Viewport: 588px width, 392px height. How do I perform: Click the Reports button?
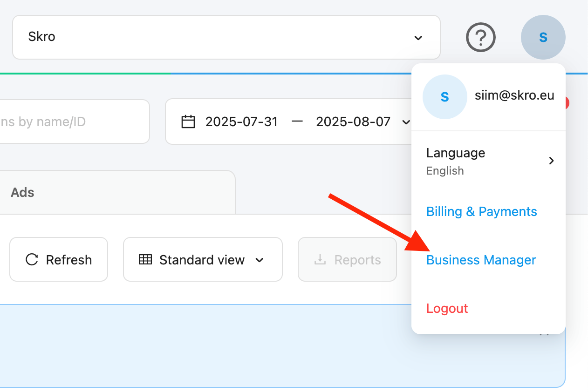tap(348, 260)
